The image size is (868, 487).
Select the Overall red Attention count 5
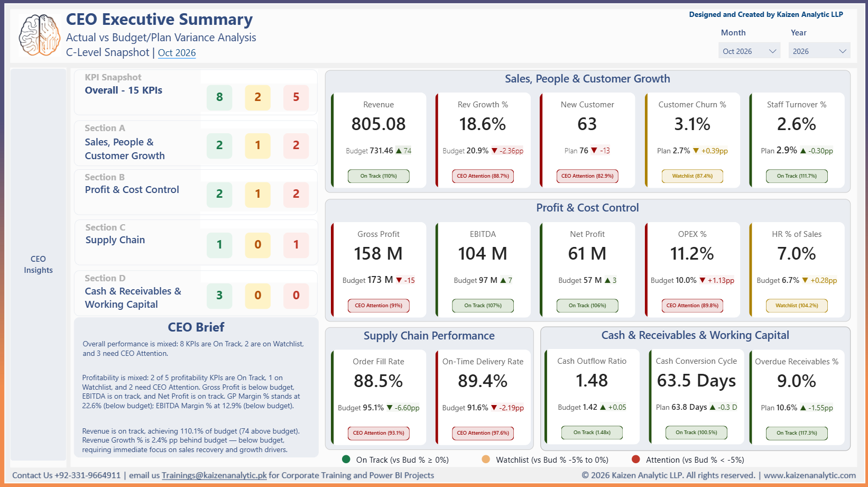click(x=296, y=97)
